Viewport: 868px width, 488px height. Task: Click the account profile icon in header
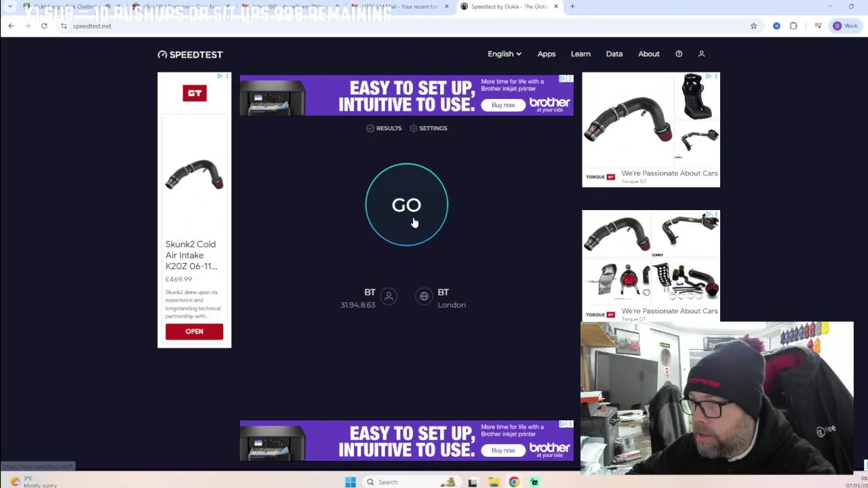702,54
